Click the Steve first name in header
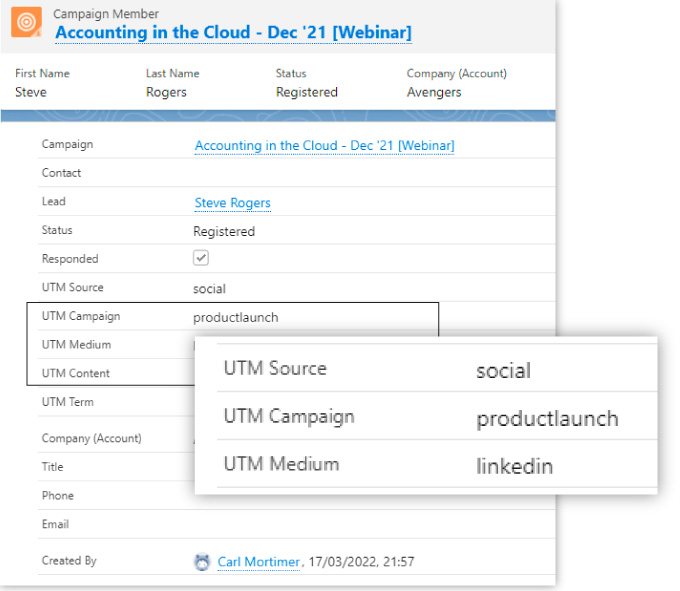This screenshot has height=591, width=680. [x=31, y=92]
